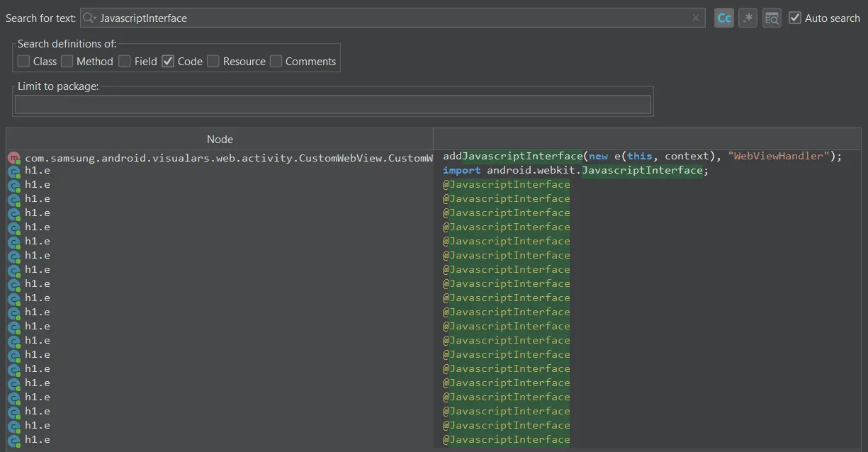
Task: Toggle the case-sensitive Cc search option
Action: tap(724, 18)
